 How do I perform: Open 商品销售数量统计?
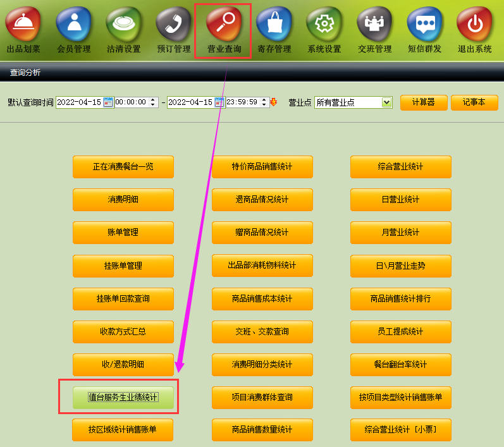262,430
